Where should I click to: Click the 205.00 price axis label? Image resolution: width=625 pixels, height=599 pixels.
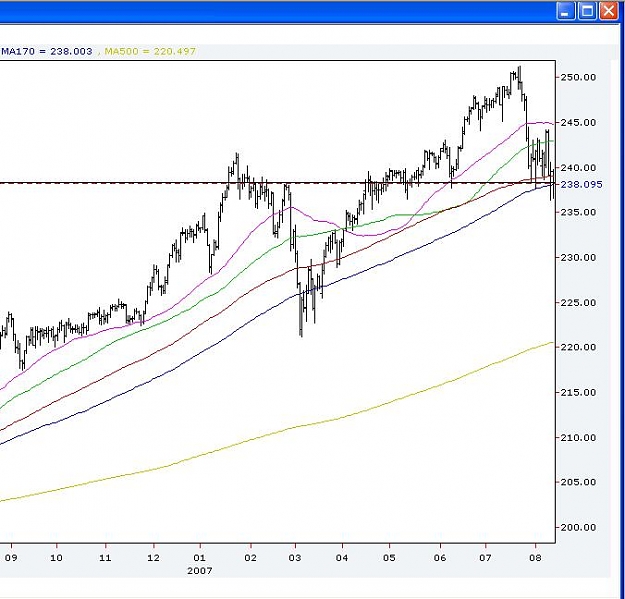tap(578, 482)
